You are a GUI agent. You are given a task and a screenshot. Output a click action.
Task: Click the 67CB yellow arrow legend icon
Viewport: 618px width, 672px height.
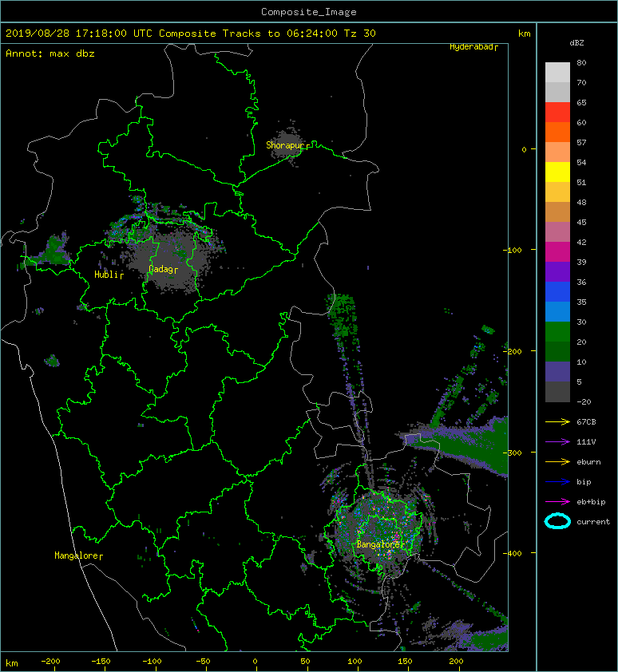[x=557, y=421]
